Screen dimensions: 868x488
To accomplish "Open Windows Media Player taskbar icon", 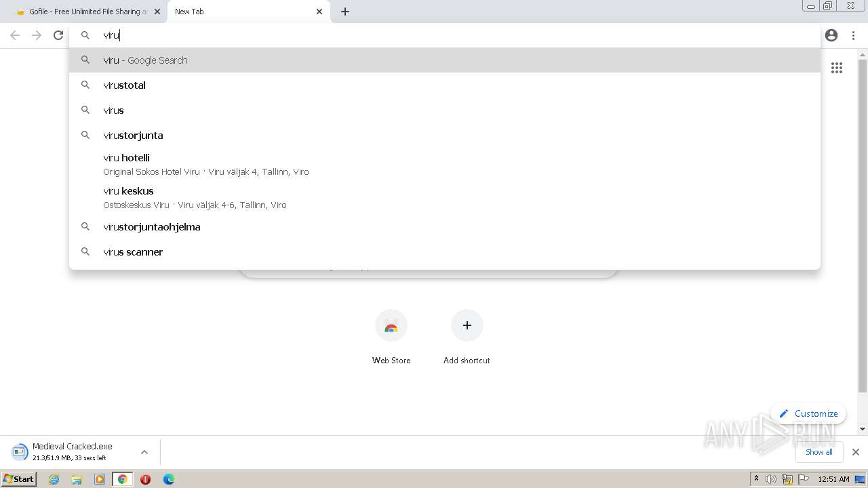I will pyautogui.click(x=100, y=479).
